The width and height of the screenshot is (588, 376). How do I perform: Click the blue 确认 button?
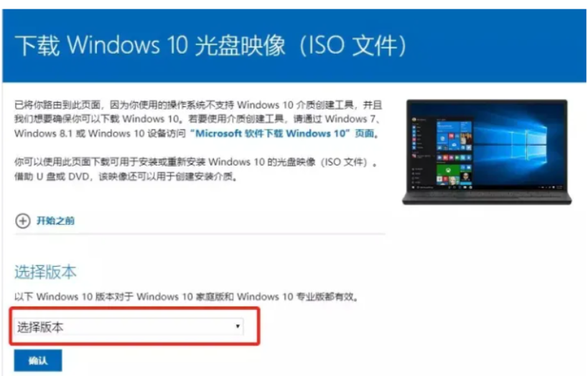pos(38,361)
